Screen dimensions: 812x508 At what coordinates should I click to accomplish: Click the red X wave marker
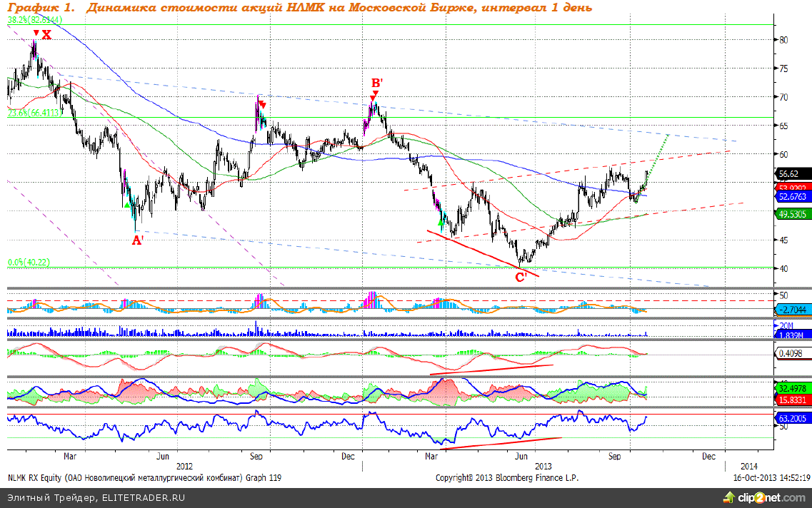pos(46,34)
